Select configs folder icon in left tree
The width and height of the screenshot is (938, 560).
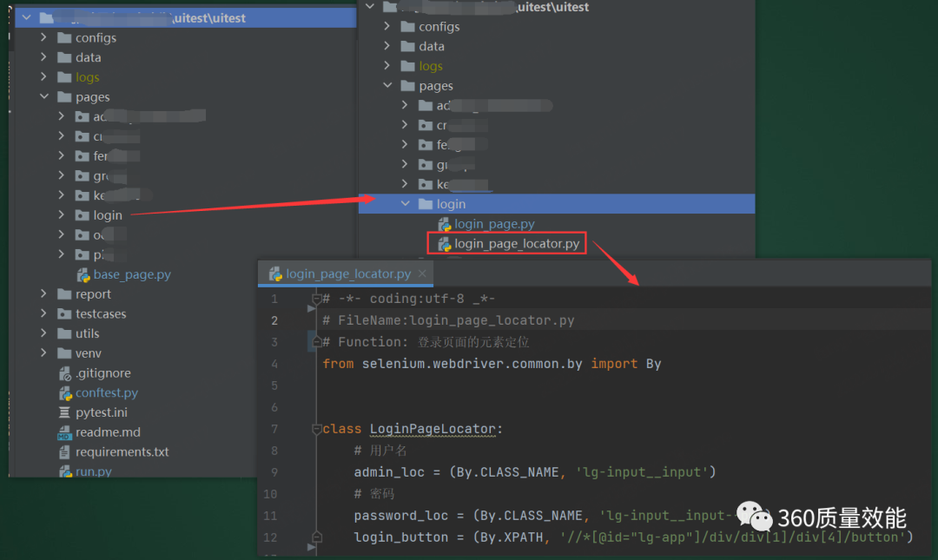(64, 37)
